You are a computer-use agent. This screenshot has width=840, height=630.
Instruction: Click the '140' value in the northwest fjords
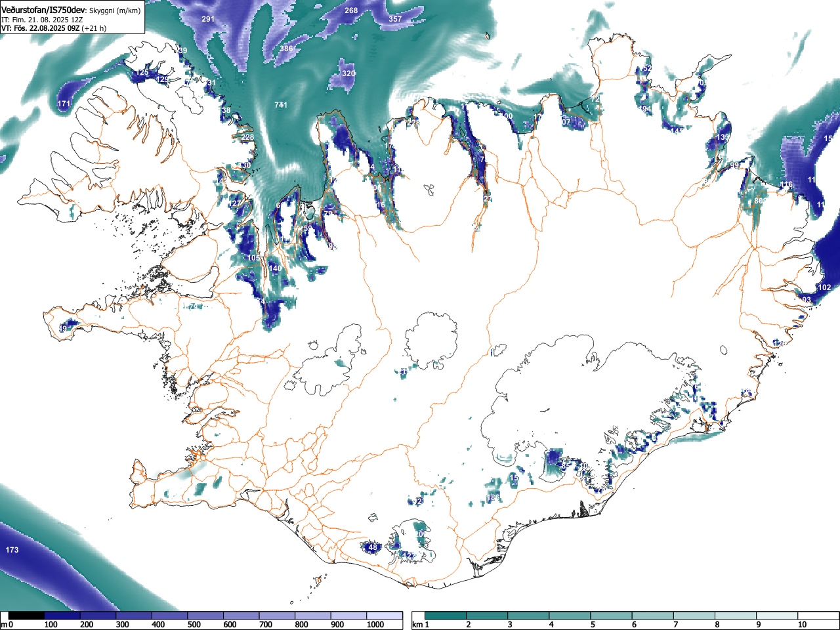coord(275,268)
